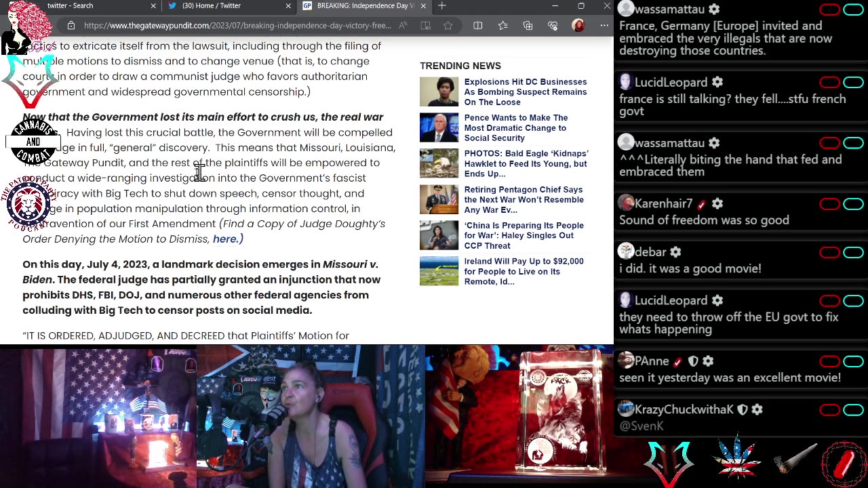
Task: Click thumbnail beside Explosions Hit DC story
Action: coord(439,92)
